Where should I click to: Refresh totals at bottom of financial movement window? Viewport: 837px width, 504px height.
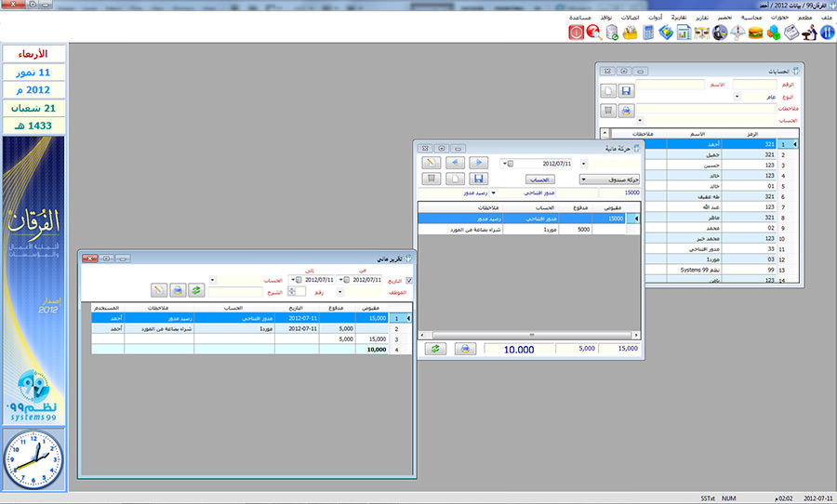(x=435, y=349)
